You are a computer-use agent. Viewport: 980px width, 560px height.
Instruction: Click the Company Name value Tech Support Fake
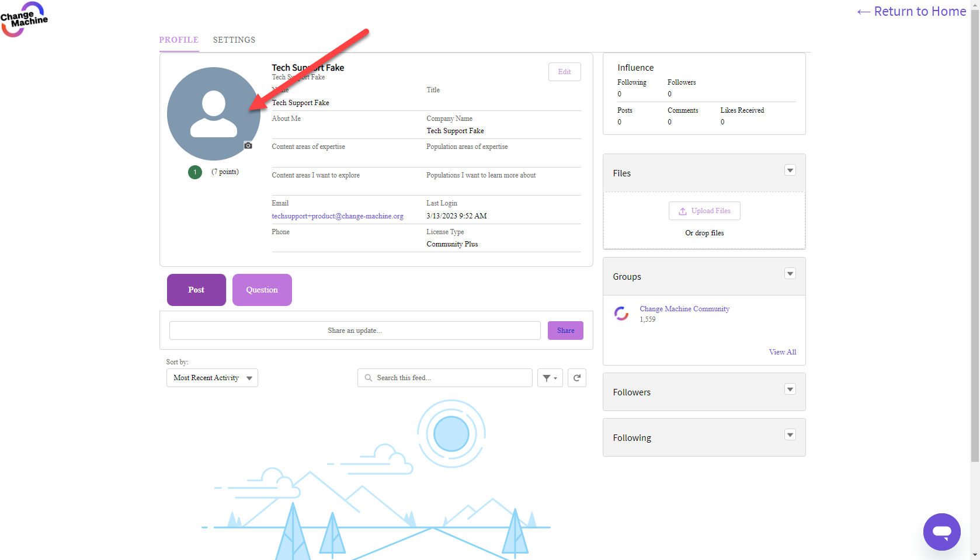click(x=455, y=131)
